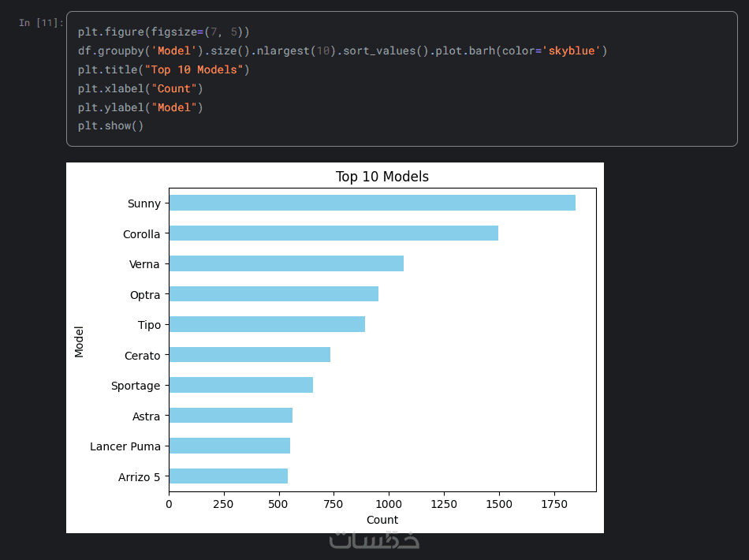Click the plt.show() code line
The width and height of the screenshot is (749, 560).
110,126
